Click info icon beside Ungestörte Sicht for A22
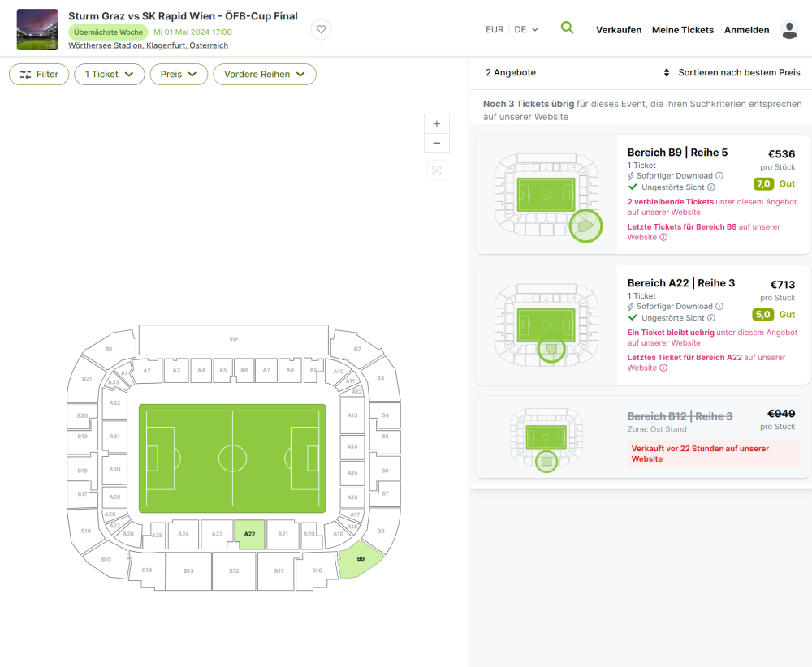This screenshot has width=812, height=667. (711, 318)
